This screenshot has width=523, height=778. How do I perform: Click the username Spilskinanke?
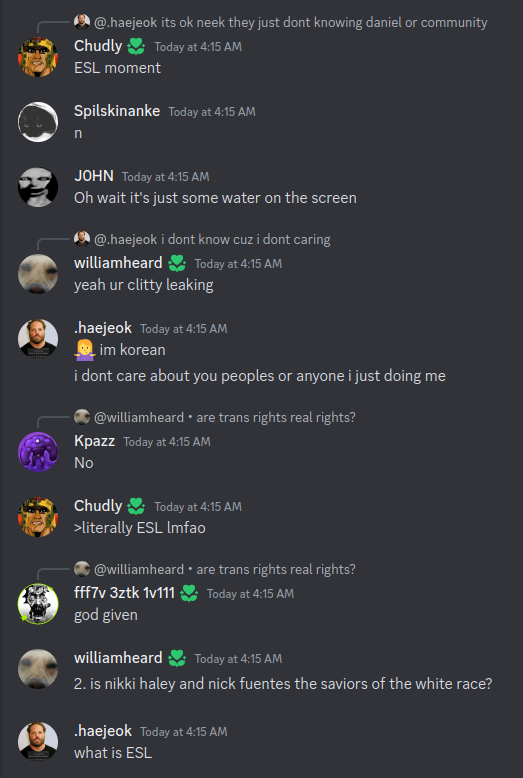[117, 111]
